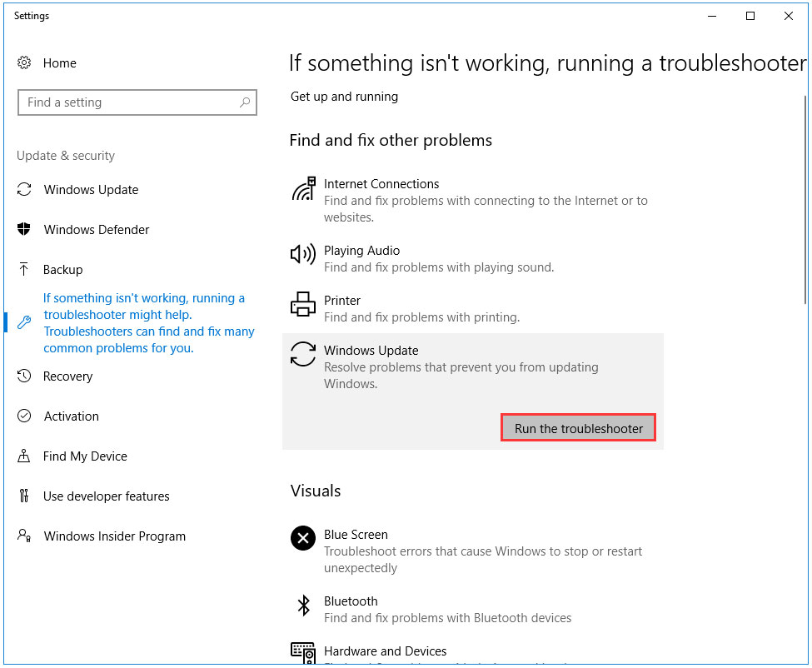Click the Update & security heading
Viewport: 812px width, 668px height.
pyautogui.click(x=66, y=156)
